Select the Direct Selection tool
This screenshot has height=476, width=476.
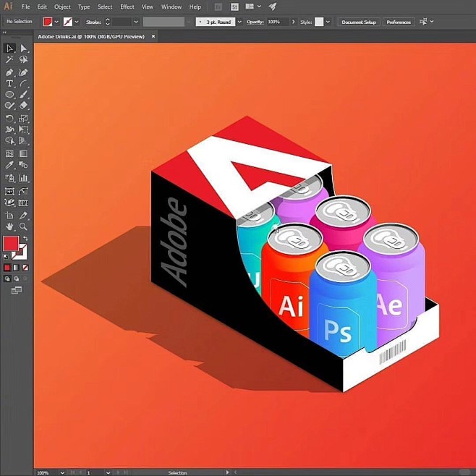pos(23,48)
